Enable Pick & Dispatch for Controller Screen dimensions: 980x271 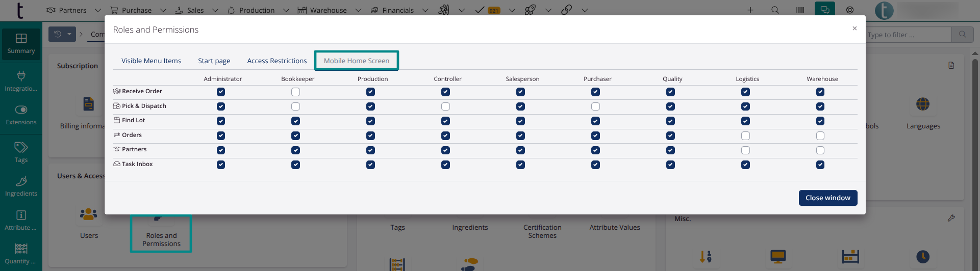click(x=445, y=106)
